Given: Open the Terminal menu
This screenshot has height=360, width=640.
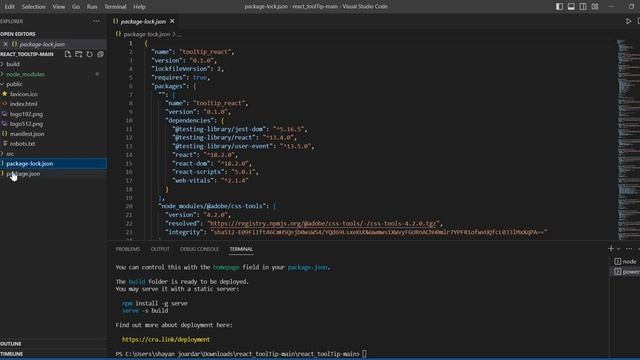Looking at the screenshot, I should 115,7.
